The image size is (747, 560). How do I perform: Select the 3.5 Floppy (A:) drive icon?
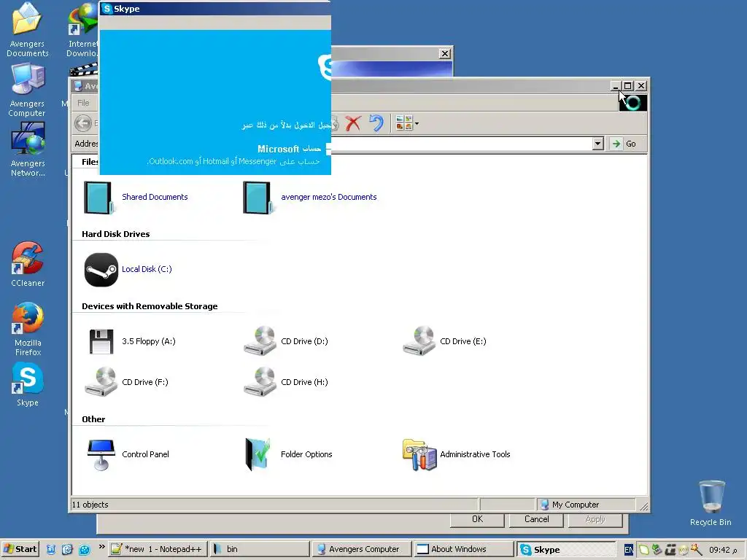[x=101, y=341]
